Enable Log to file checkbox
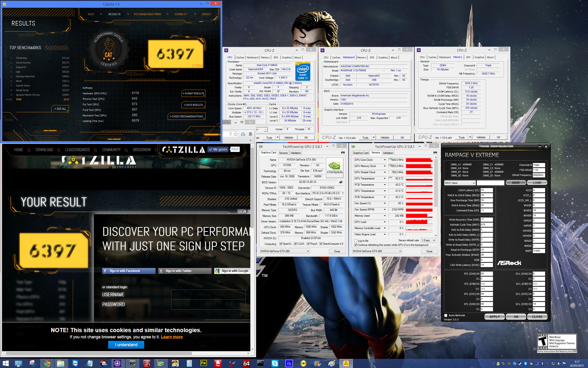This screenshot has height=368, width=588. click(x=356, y=241)
